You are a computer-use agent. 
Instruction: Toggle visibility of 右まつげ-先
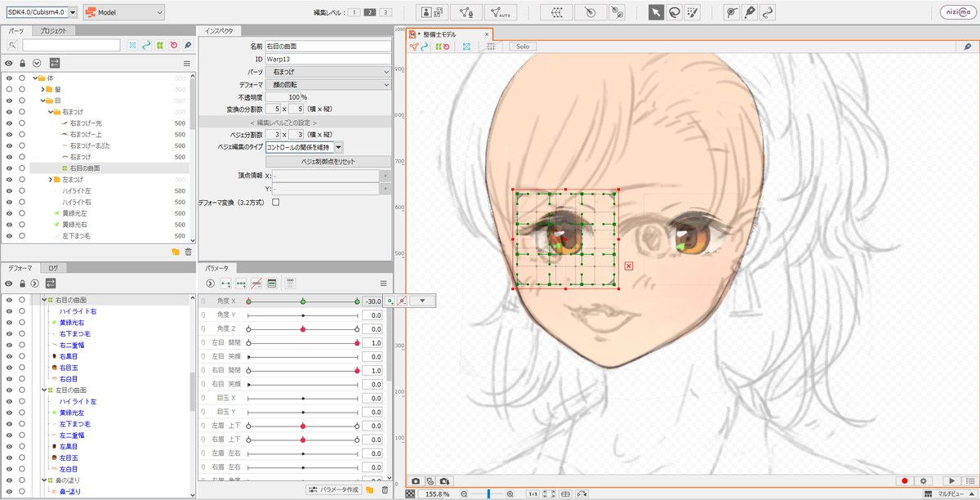pyautogui.click(x=8, y=123)
